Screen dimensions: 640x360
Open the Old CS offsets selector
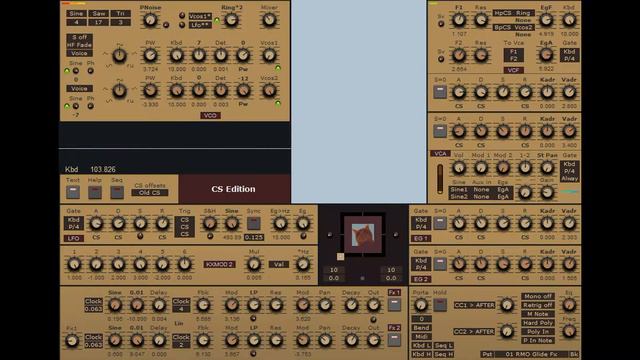(x=150, y=193)
